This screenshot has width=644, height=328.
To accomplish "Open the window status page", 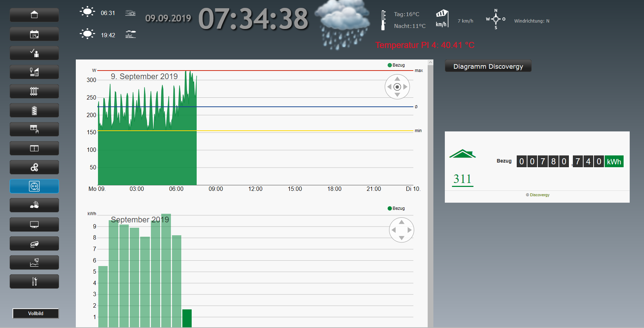I will [x=34, y=148].
